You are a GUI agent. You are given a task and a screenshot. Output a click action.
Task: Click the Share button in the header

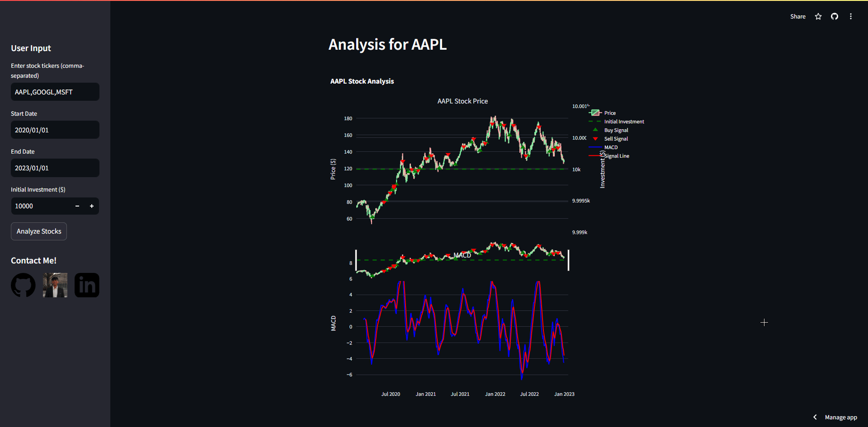click(x=798, y=16)
